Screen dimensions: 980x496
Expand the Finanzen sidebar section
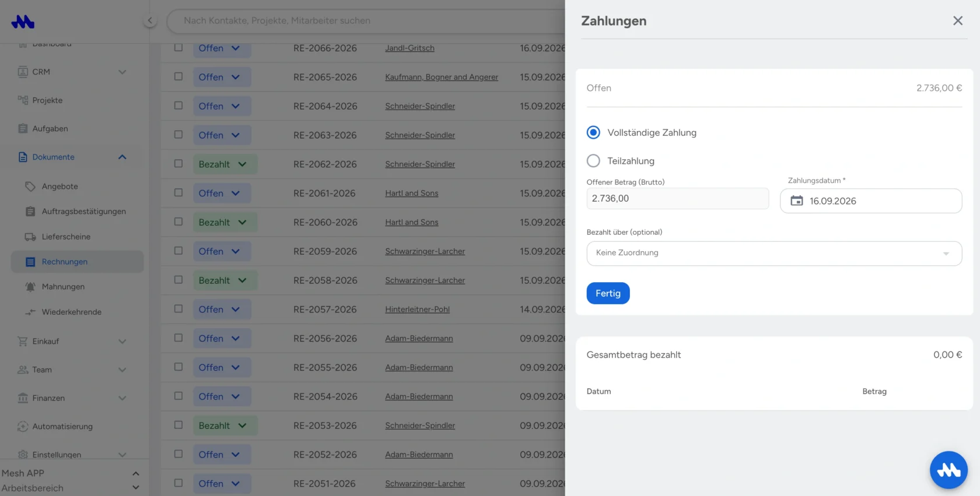pyautogui.click(x=123, y=398)
